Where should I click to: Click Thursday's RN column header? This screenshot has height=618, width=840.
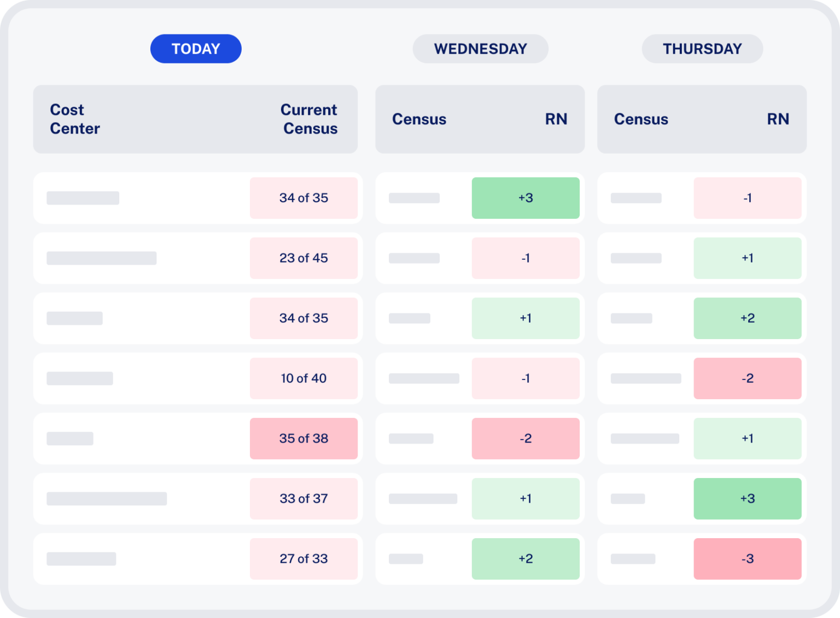pos(779,119)
